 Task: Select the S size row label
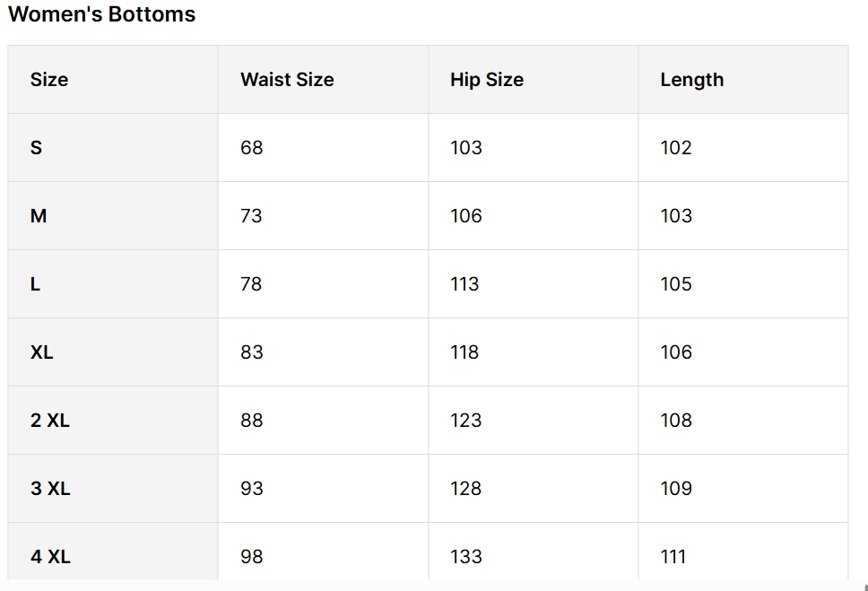(x=36, y=148)
